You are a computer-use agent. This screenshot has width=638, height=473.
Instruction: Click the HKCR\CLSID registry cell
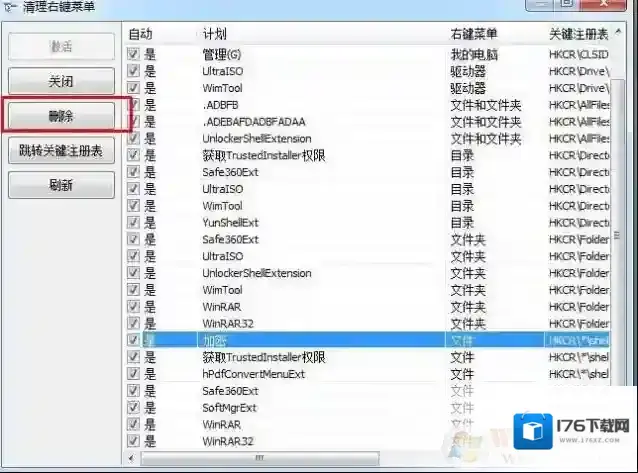click(579, 54)
